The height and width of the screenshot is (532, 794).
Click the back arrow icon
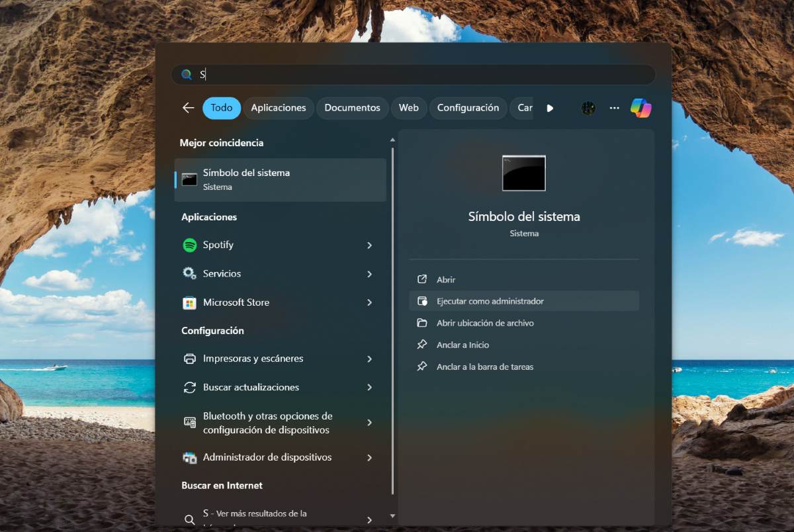[189, 108]
